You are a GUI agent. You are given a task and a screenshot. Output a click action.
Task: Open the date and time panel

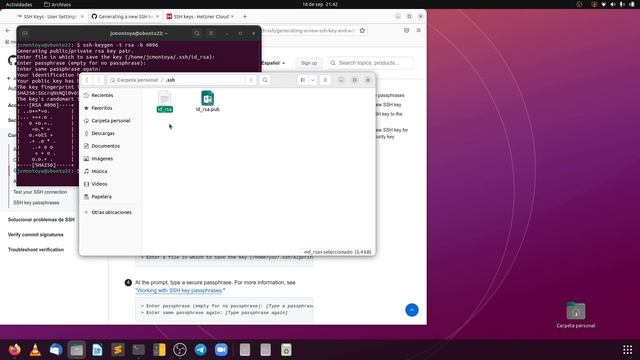click(320, 4)
